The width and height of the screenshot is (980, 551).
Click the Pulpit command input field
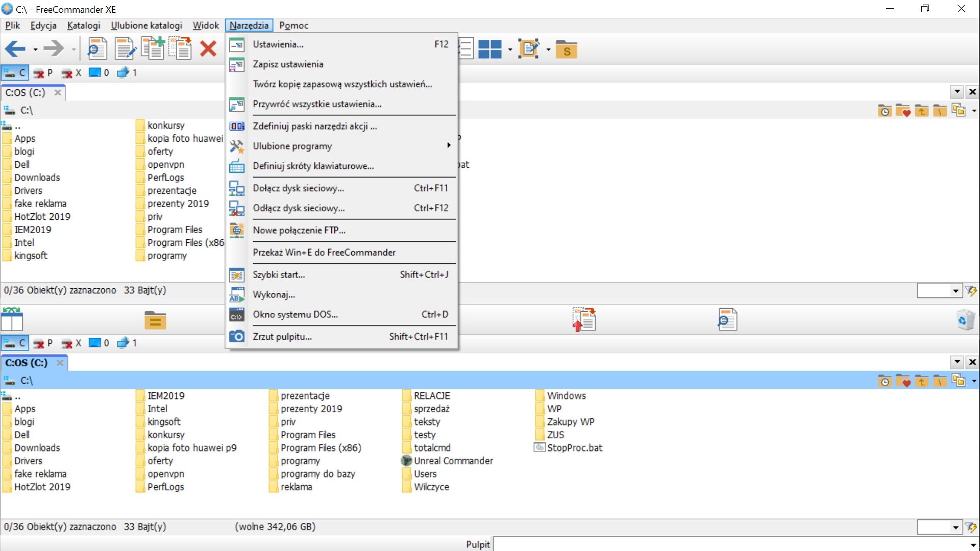point(734,544)
